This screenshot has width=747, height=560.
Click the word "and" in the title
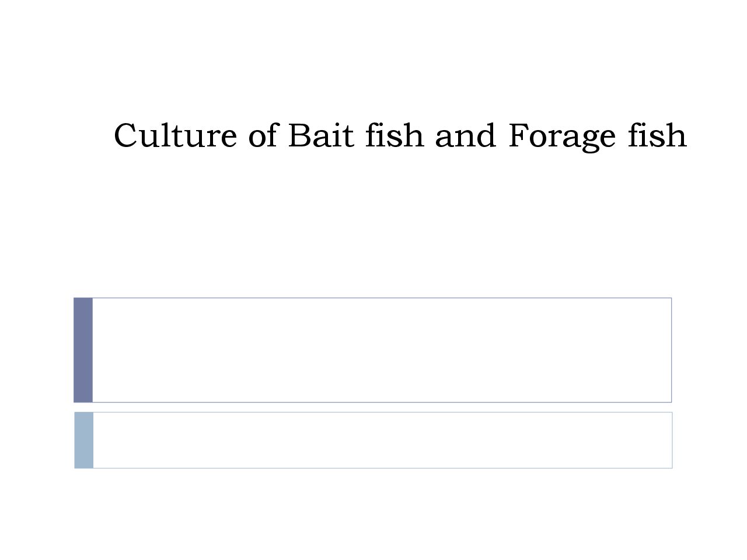465,136
